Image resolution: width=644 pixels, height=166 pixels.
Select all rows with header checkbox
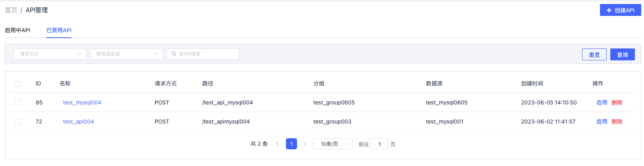[x=18, y=83]
